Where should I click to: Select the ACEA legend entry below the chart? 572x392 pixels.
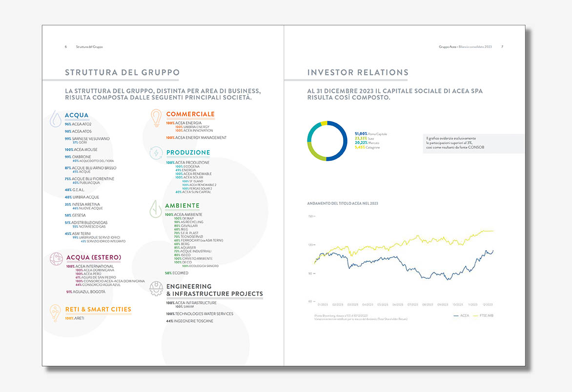[x=461, y=315]
